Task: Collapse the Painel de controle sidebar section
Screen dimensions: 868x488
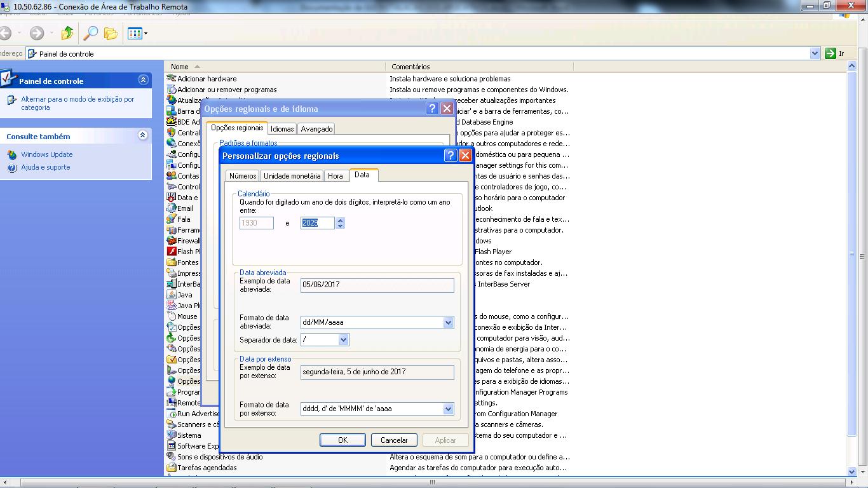Action: click(143, 80)
